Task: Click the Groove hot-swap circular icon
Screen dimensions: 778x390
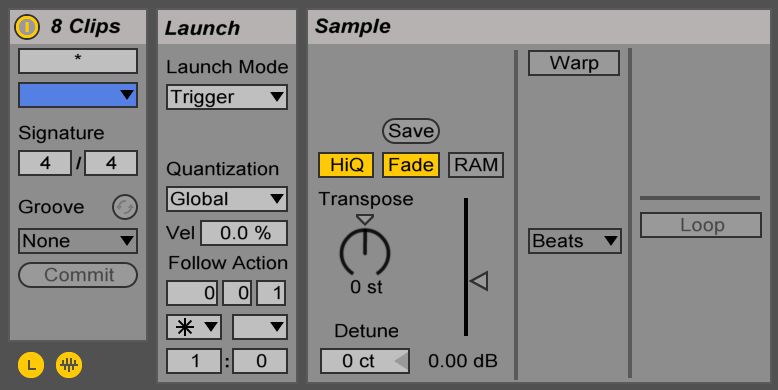Action: [x=125, y=207]
